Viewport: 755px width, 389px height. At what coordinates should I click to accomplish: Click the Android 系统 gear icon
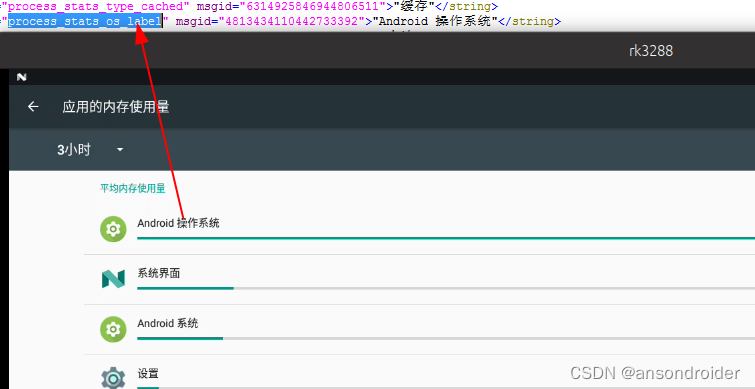click(113, 329)
